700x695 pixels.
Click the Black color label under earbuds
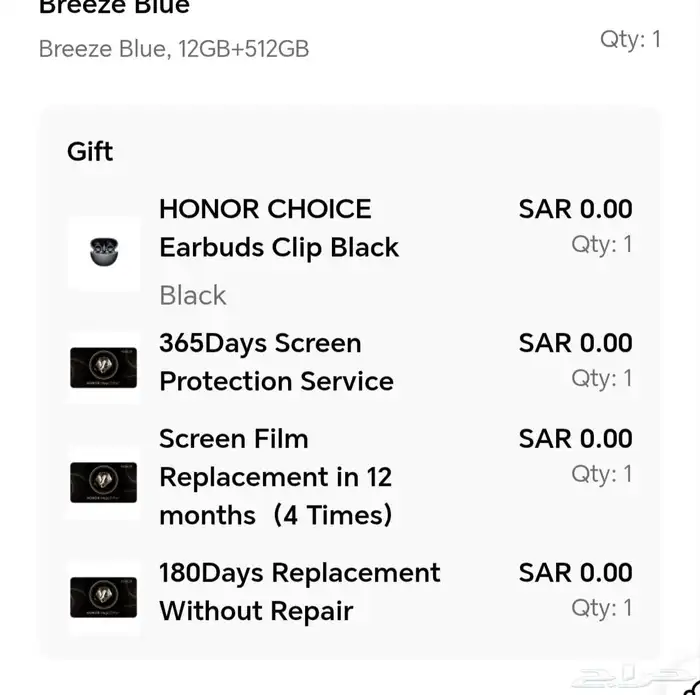[x=193, y=295]
